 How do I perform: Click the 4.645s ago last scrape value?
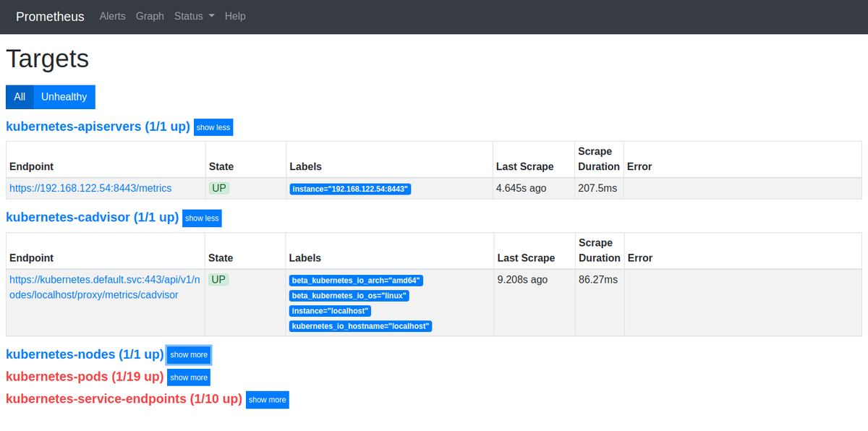coord(521,188)
